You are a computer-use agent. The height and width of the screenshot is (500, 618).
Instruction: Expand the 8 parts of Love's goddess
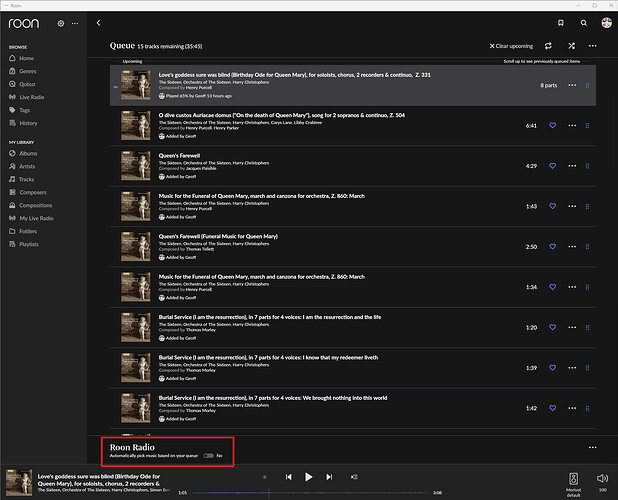click(x=548, y=86)
